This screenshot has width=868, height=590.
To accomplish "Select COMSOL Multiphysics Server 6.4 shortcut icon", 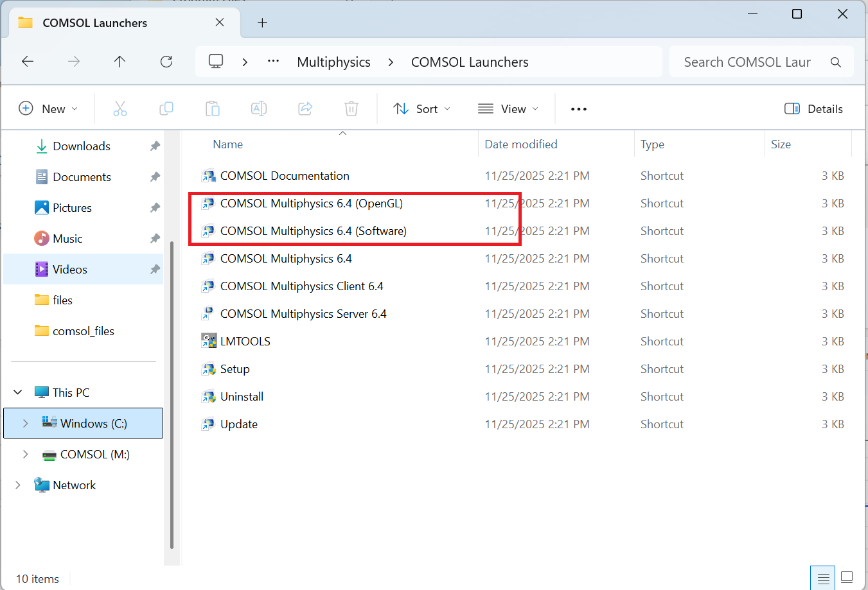I will pyautogui.click(x=209, y=314).
